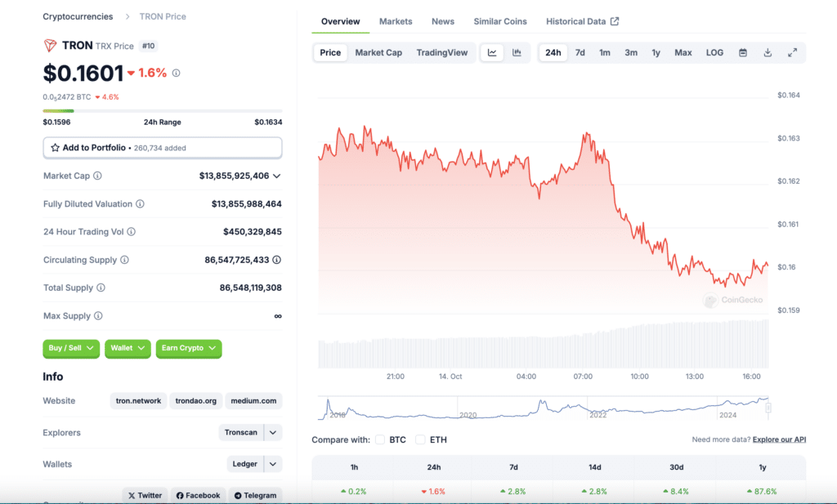Select the Max time range
This screenshot has height=504, width=837.
point(683,52)
